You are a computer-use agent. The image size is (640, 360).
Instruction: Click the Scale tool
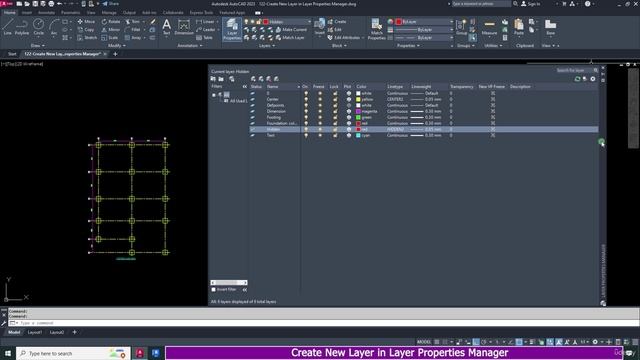click(x=110, y=38)
